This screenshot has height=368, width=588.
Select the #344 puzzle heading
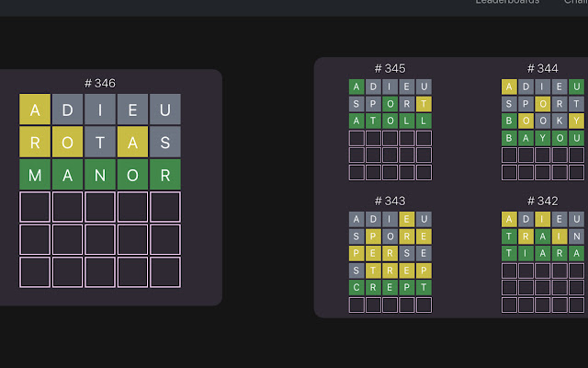pos(542,69)
